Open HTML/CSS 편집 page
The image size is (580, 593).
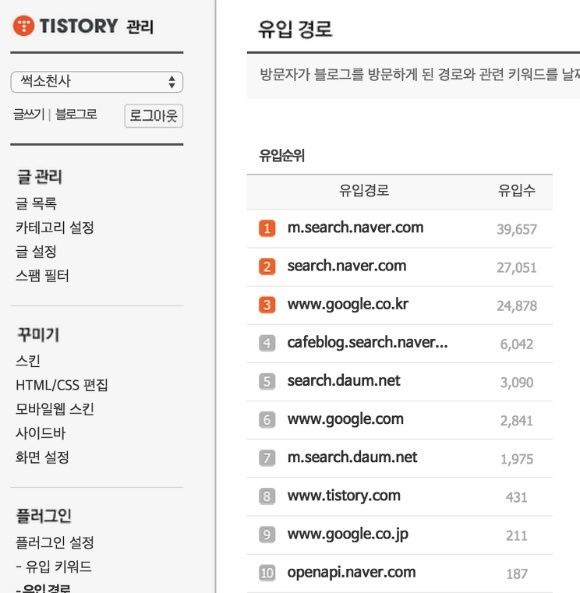(62, 385)
